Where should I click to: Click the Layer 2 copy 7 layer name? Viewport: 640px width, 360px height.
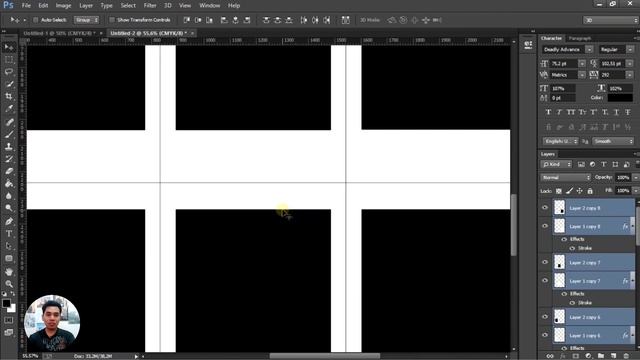585,263
